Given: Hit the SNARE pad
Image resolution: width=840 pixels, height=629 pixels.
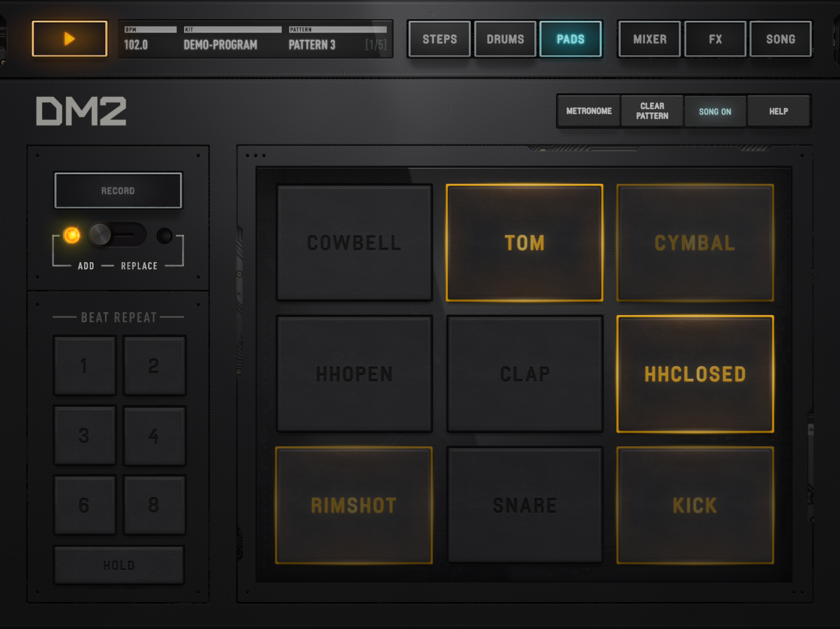Looking at the screenshot, I should (525, 505).
